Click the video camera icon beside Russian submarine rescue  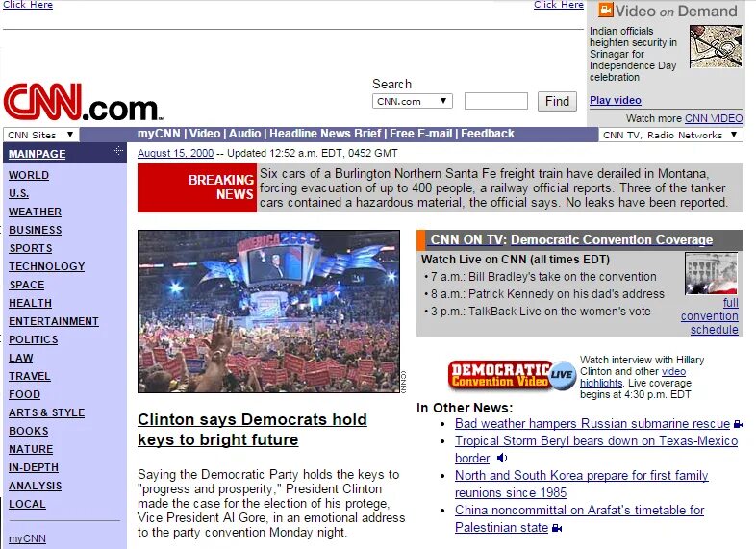pos(738,424)
